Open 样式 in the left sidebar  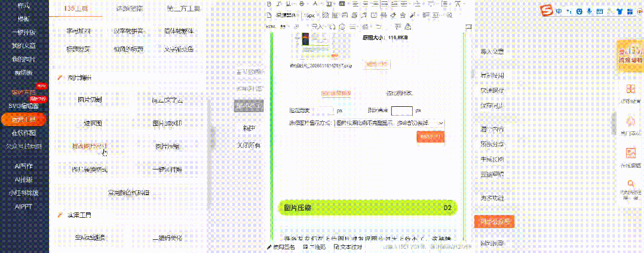[x=24, y=6]
